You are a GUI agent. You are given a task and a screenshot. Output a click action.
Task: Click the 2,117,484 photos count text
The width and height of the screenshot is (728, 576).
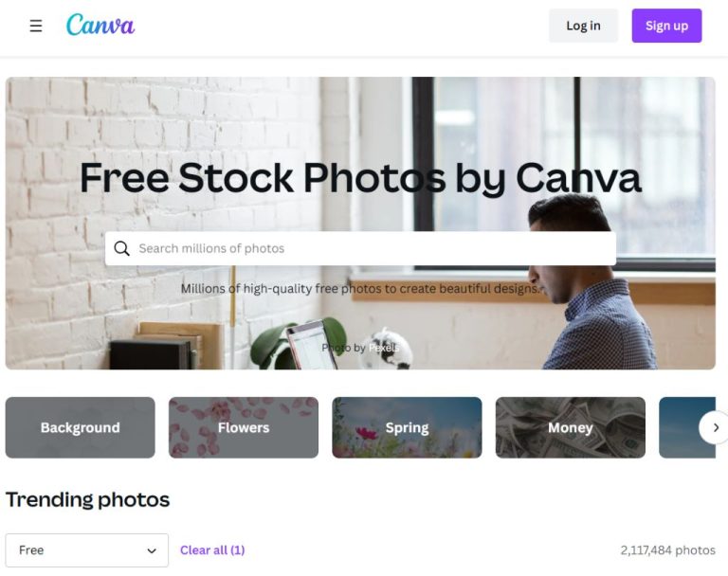coord(667,550)
